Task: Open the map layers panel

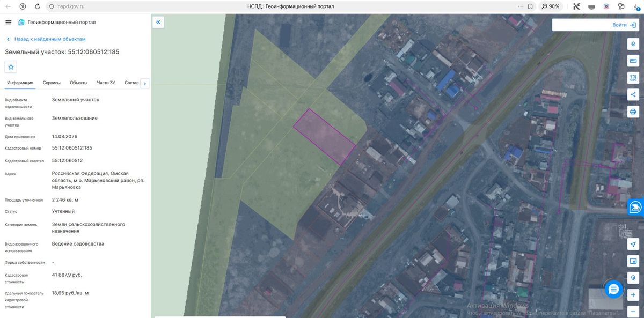Action: (x=633, y=44)
